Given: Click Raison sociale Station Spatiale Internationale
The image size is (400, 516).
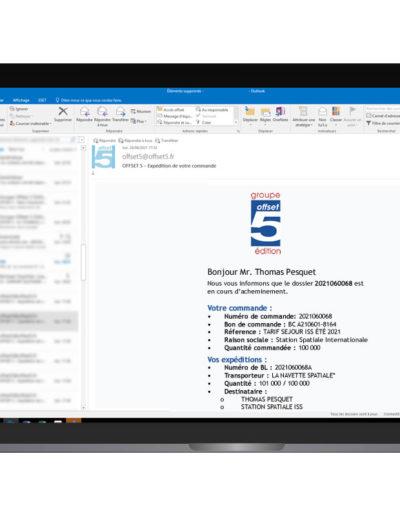Looking at the screenshot, I should coord(296,340).
